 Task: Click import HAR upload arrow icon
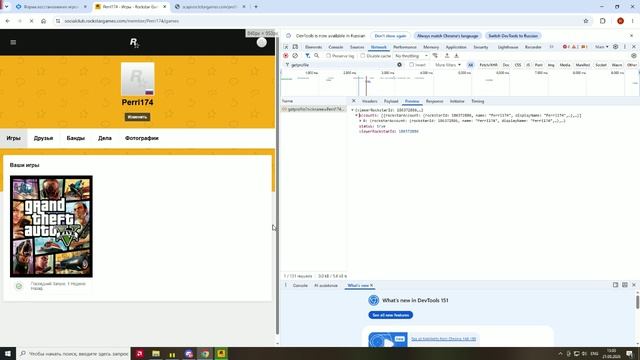click(447, 56)
